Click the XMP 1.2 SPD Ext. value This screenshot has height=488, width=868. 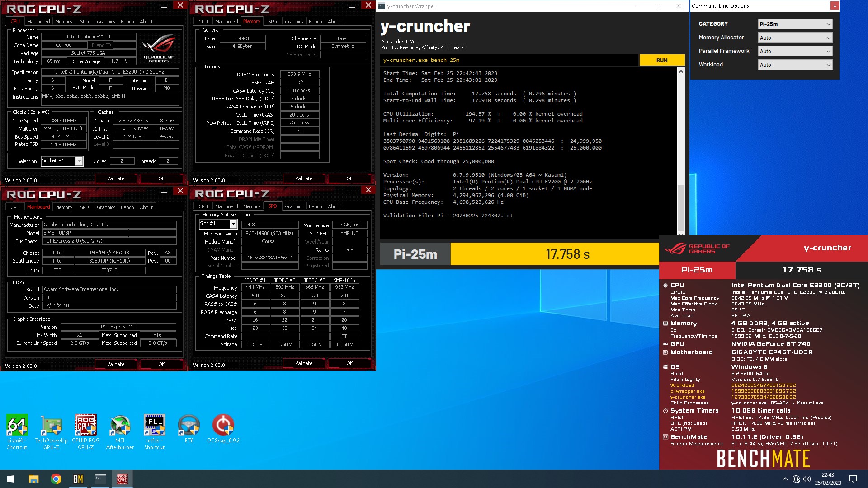349,233
